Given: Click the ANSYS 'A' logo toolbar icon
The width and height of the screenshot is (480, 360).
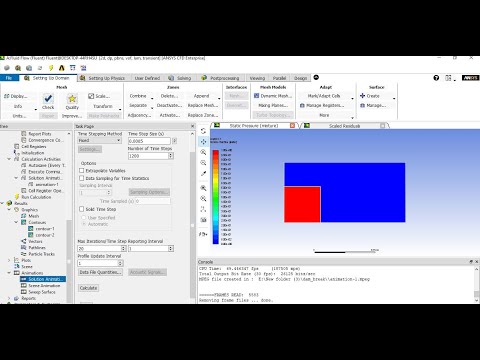Looking at the screenshot, I should pos(61,68).
